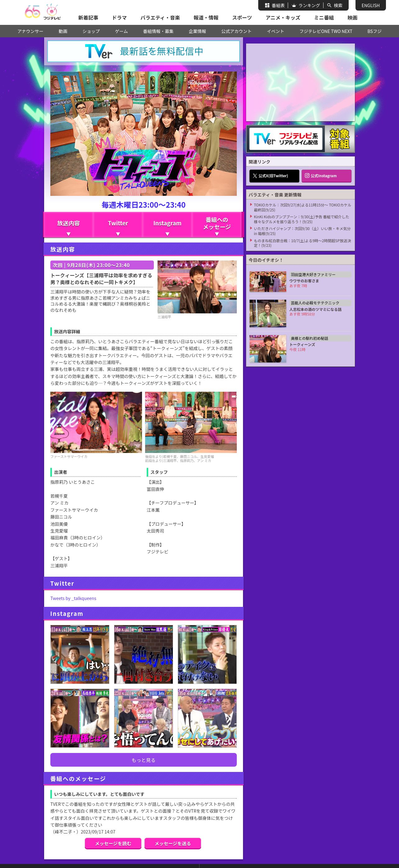Open the 番組表 program guide
The width and height of the screenshot is (399, 868).
click(x=274, y=5)
